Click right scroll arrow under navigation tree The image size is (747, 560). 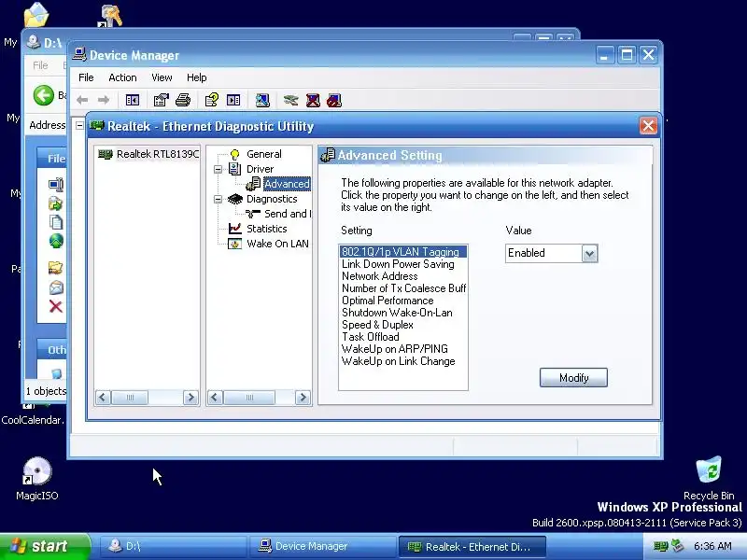coord(303,398)
